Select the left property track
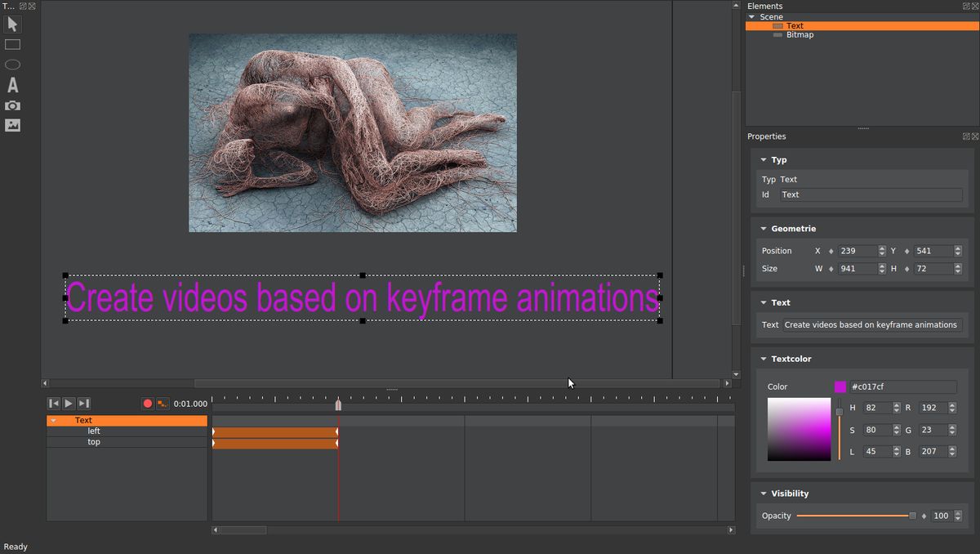 point(93,431)
